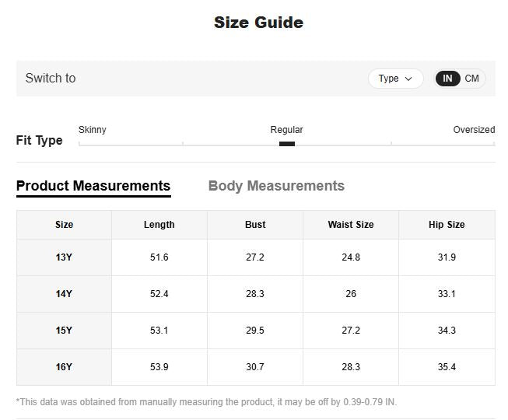Select the 13Y size row
Viewport: 508px width, 420px height.
pyautogui.click(x=256, y=257)
